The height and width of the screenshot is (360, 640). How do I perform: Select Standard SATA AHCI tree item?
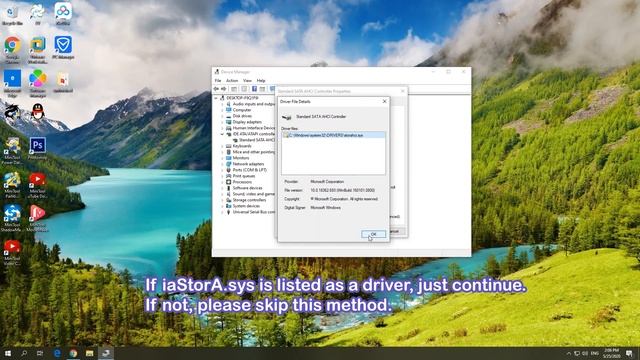tap(257, 140)
